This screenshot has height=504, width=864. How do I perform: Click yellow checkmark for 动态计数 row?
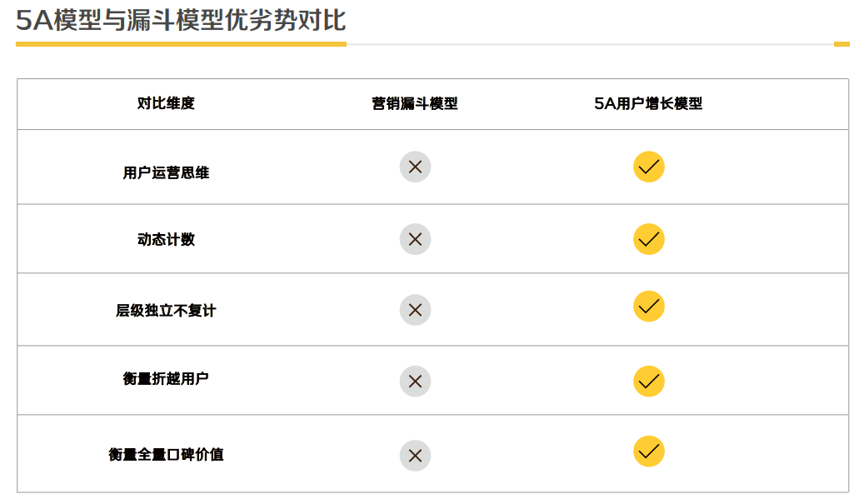click(x=648, y=239)
